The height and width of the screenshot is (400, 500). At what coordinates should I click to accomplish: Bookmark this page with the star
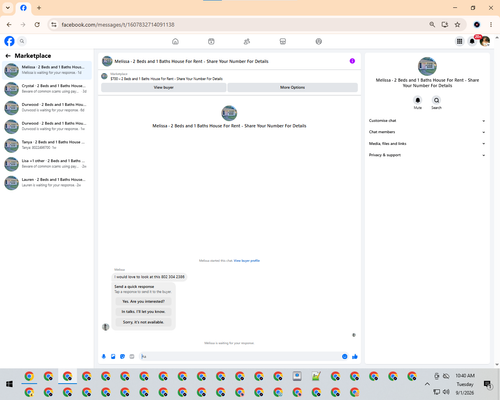click(x=457, y=25)
